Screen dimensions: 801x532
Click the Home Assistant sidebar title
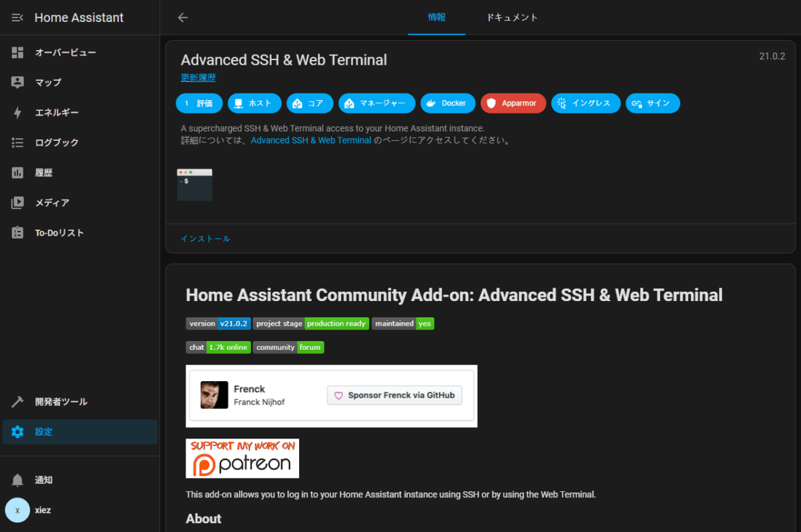(79, 17)
